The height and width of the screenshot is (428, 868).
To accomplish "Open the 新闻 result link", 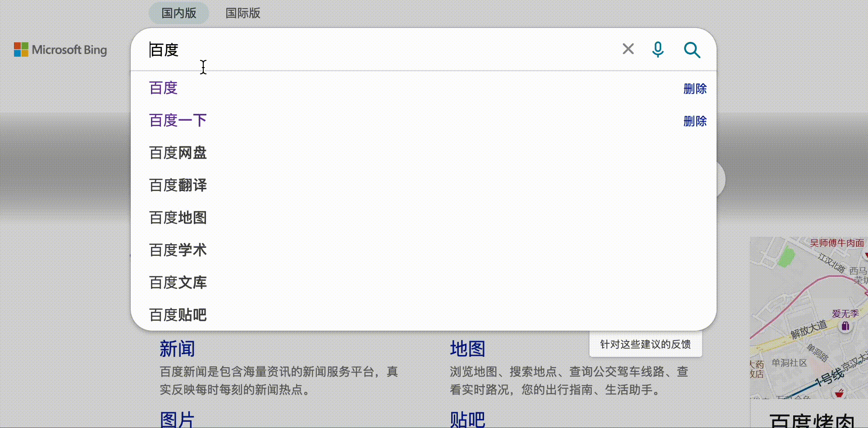I will (177, 349).
